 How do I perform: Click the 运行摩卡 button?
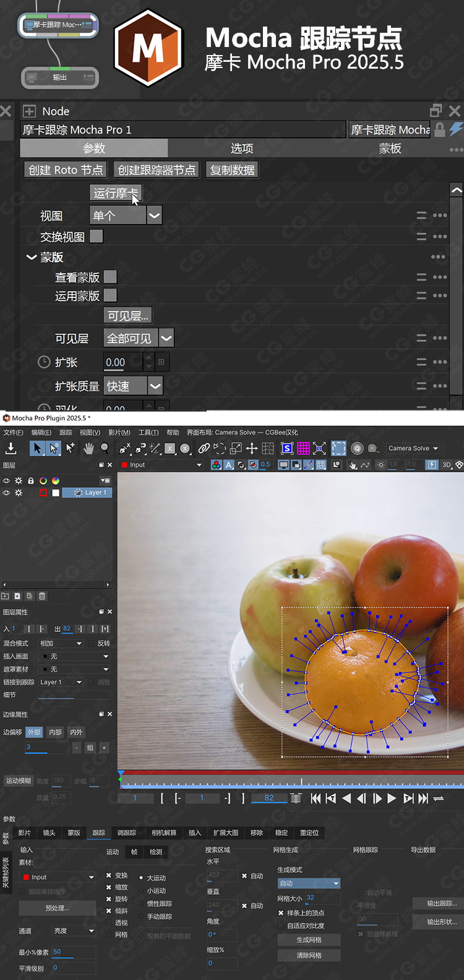pyautogui.click(x=116, y=193)
